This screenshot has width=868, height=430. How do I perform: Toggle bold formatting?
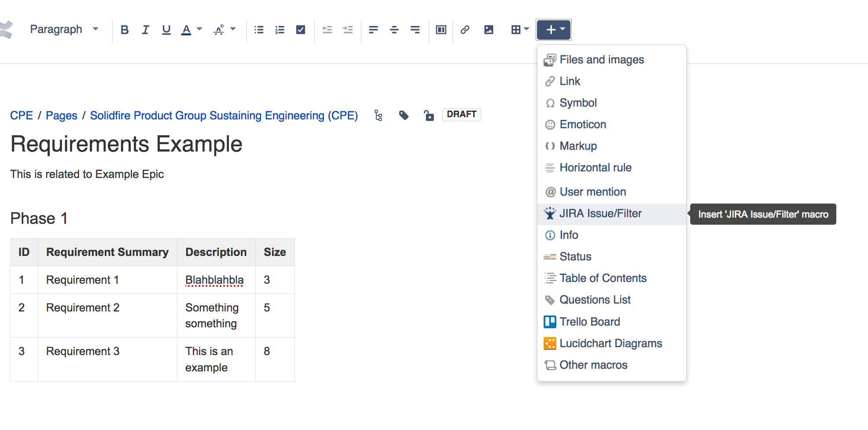[x=125, y=30]
